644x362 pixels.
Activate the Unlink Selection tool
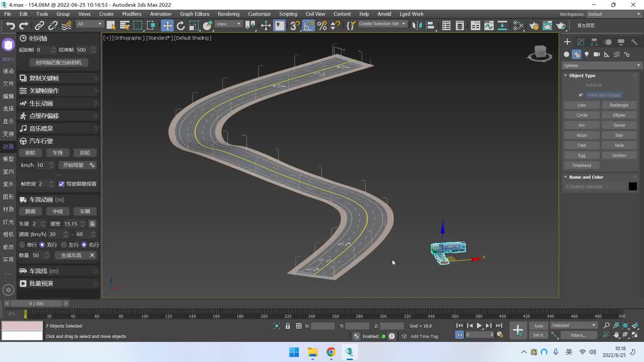[53, 26]
